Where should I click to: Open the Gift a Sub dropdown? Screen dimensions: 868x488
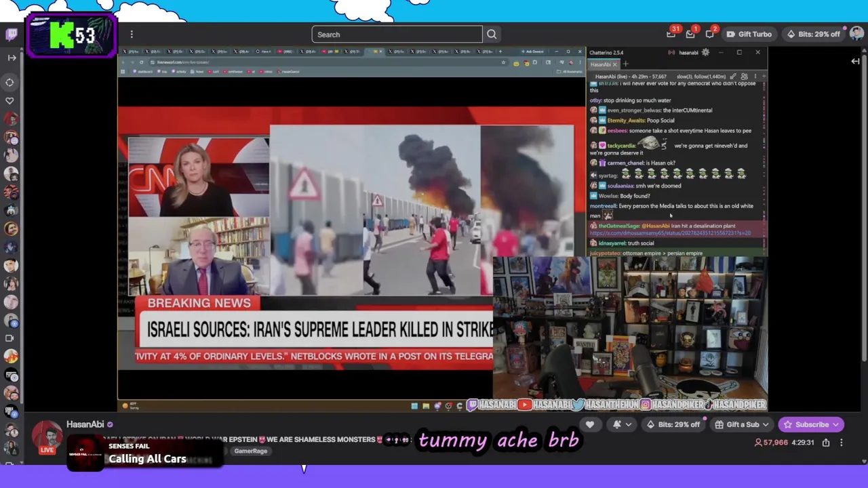[743, 424]
